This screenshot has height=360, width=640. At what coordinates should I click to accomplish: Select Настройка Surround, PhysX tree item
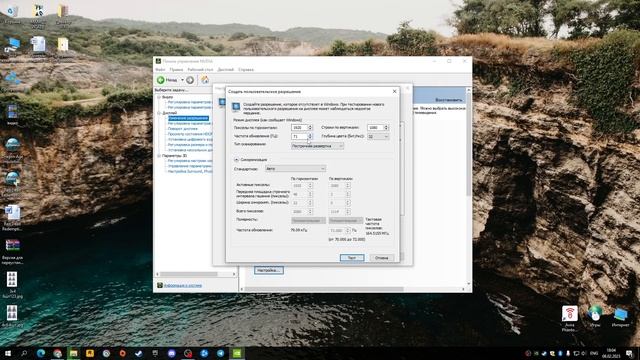pyautogui.click(x=190, y=172)
